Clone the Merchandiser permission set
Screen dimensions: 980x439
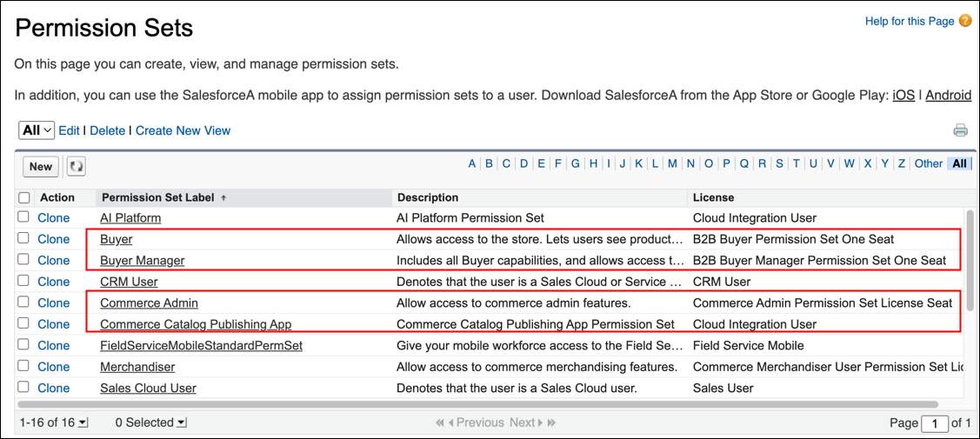point(54,367)
